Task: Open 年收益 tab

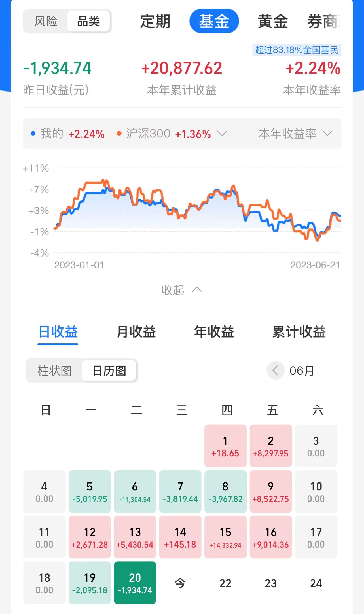Action: click(214, 332)
